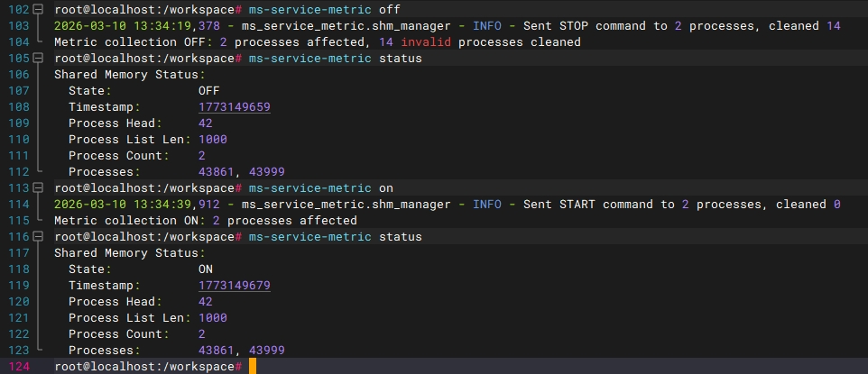The image size is (868, 374).
Task: Click the 'Metric collection OFF' output line
Action: tap(318, 42)
